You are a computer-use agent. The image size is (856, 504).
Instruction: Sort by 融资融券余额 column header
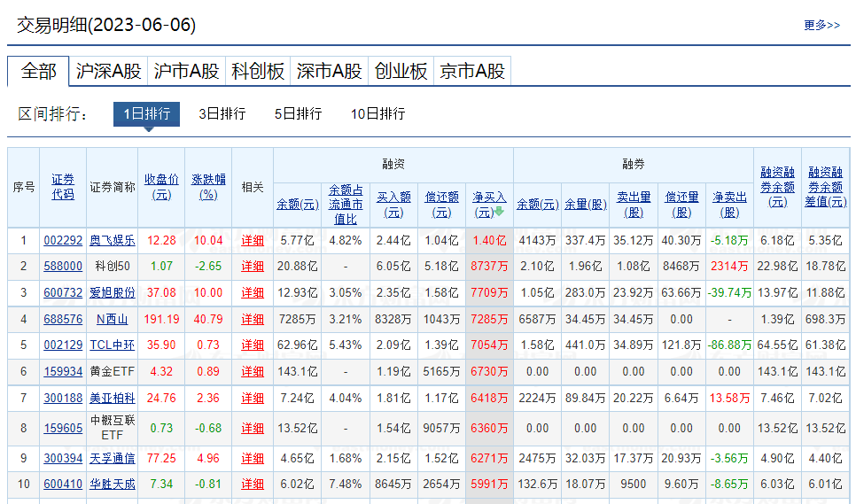tap(777, 186)
